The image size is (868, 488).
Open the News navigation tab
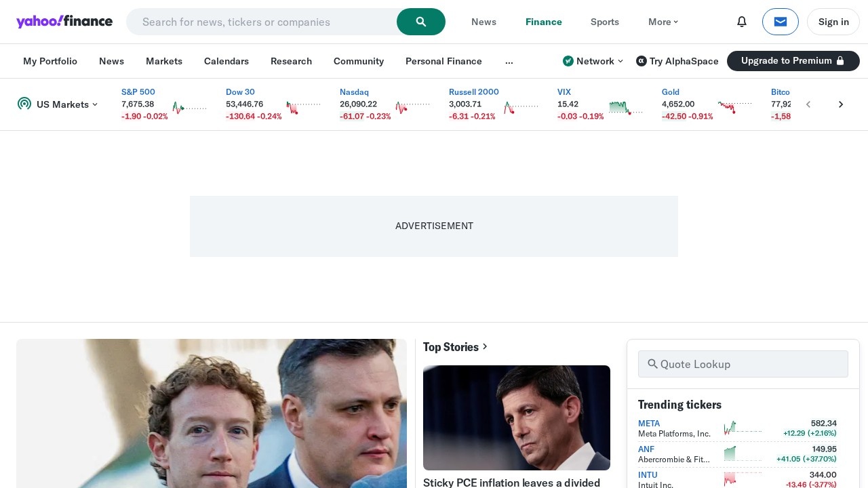click(x=111, y=61)
